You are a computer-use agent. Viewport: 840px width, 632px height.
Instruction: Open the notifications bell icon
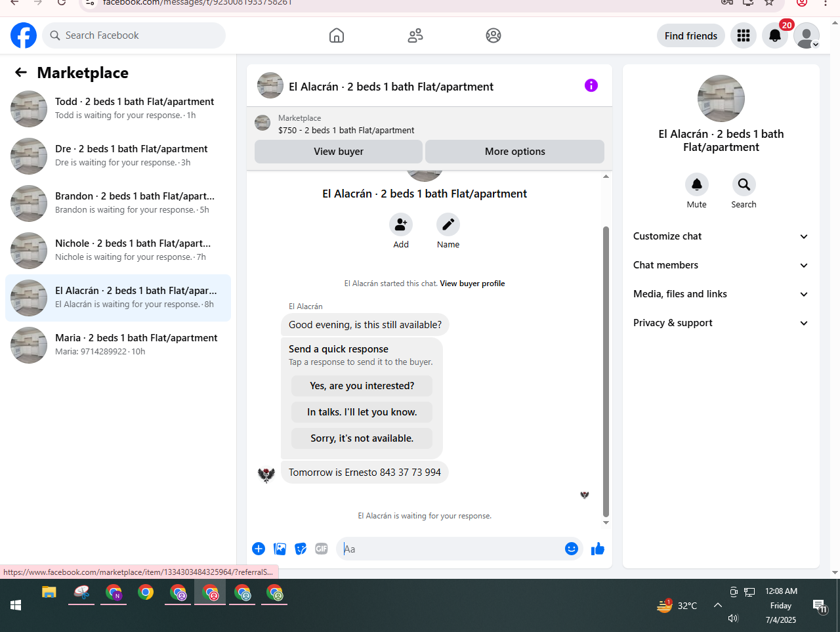click(775, 35)
